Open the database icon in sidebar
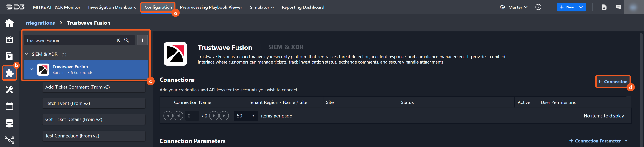The image size is (644, 147). [x=9, y=123]
